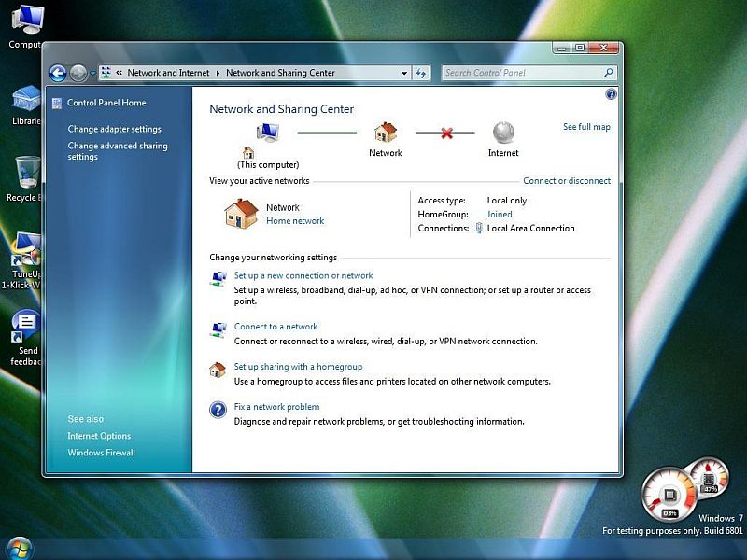Click the 'Change your networking settings' heading

[x=273, y=258]
